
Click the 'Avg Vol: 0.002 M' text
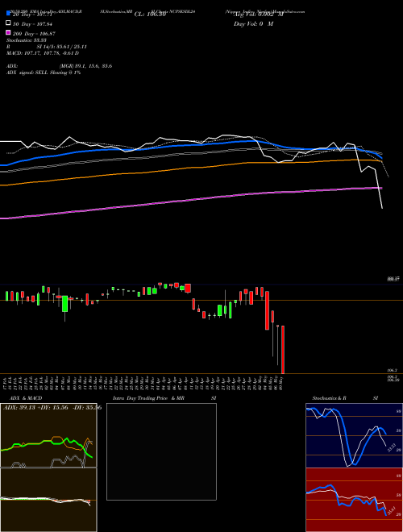click(258, 15)
